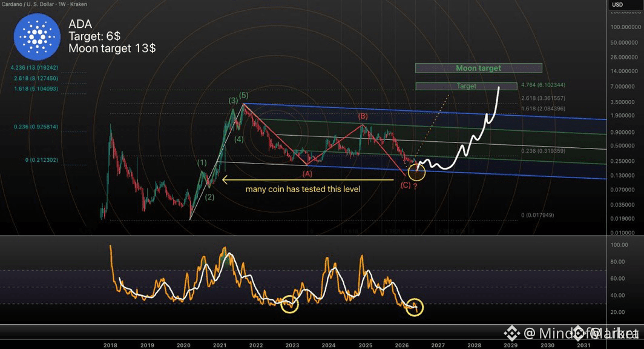Click the 14.000000 price axis level

[x=624, y=71]
